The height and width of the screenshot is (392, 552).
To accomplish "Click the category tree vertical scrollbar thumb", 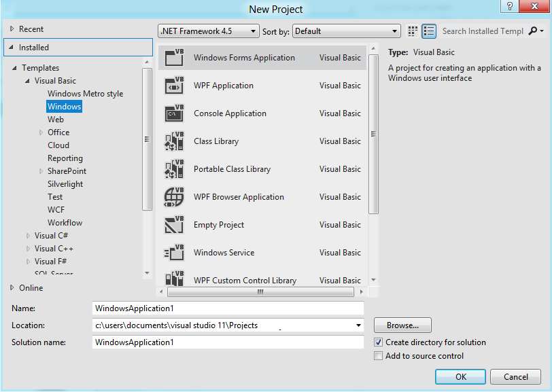I will pos(147,139).
